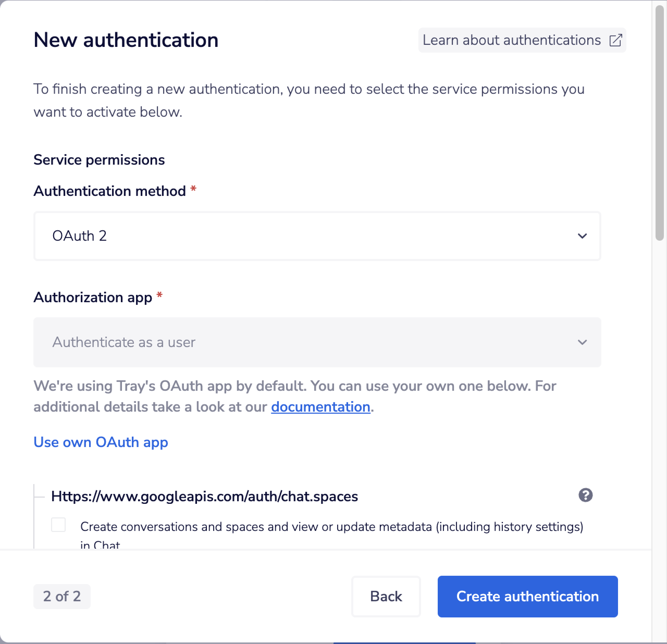667x644 pixels.
Task: Click the chevron arrow in the OAuth 2 field
Action: (x=582, y=236)
